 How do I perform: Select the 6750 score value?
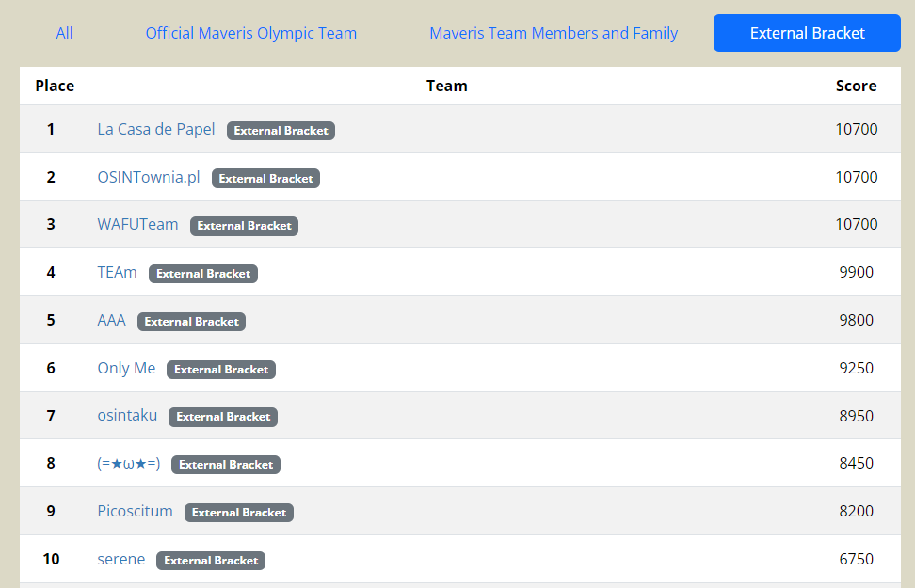coord(856,559)
